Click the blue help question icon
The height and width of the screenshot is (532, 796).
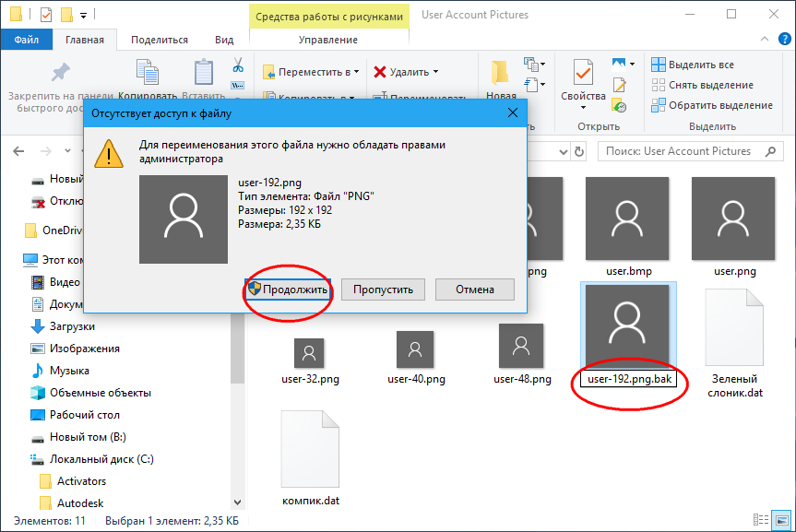[784, 39]
